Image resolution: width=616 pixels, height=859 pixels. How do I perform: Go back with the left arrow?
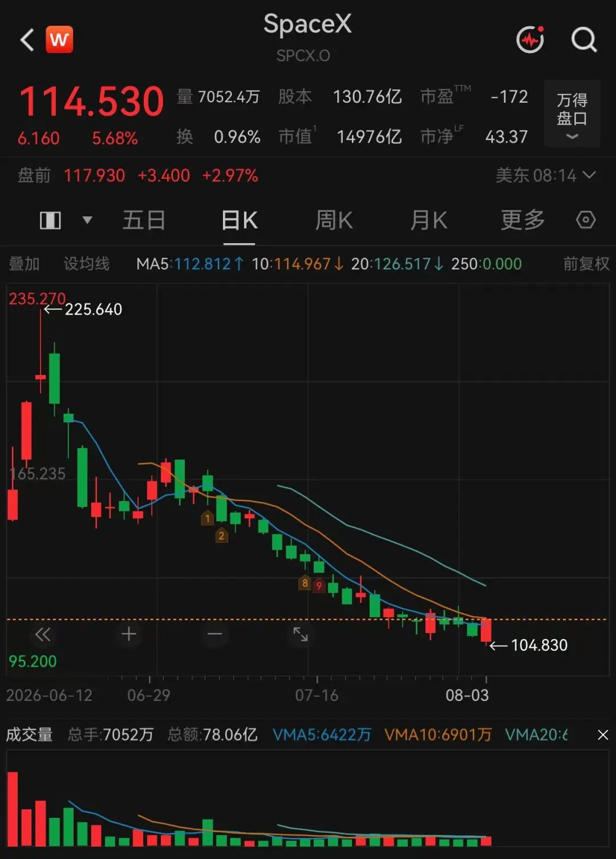[x=27, y=40]
